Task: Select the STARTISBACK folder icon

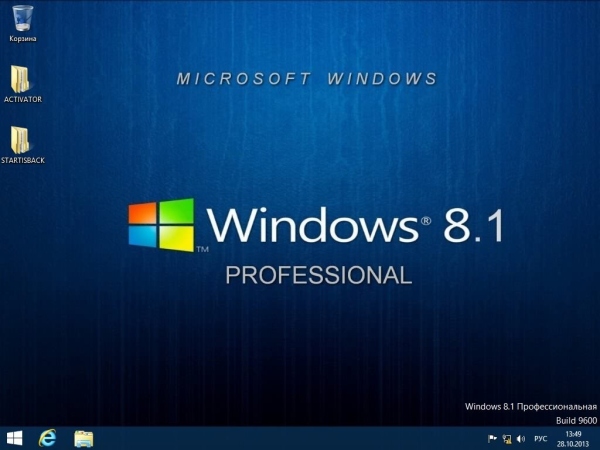Action: [x=20, y=140]
